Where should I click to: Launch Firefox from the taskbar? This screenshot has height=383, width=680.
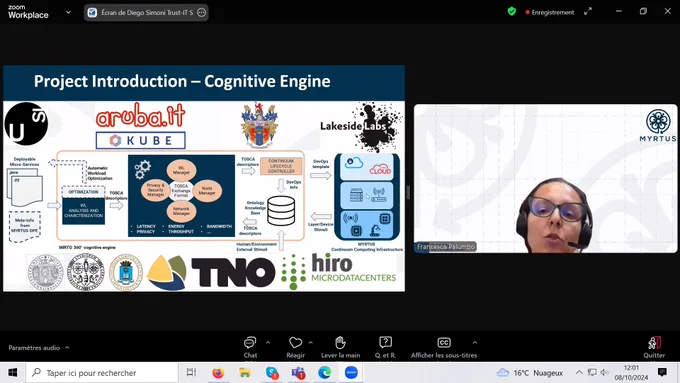[x=218, y=373]
